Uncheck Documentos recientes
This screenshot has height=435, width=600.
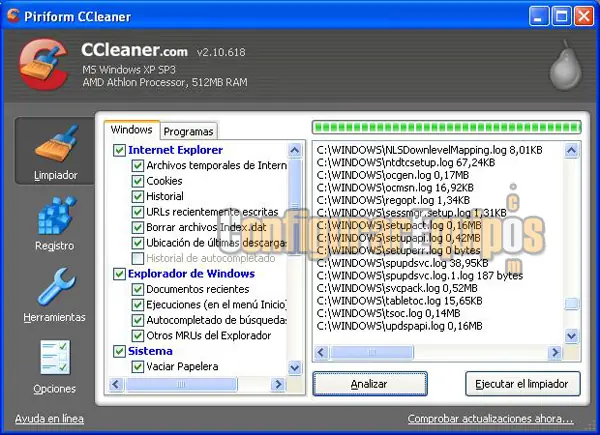(137, 289)
